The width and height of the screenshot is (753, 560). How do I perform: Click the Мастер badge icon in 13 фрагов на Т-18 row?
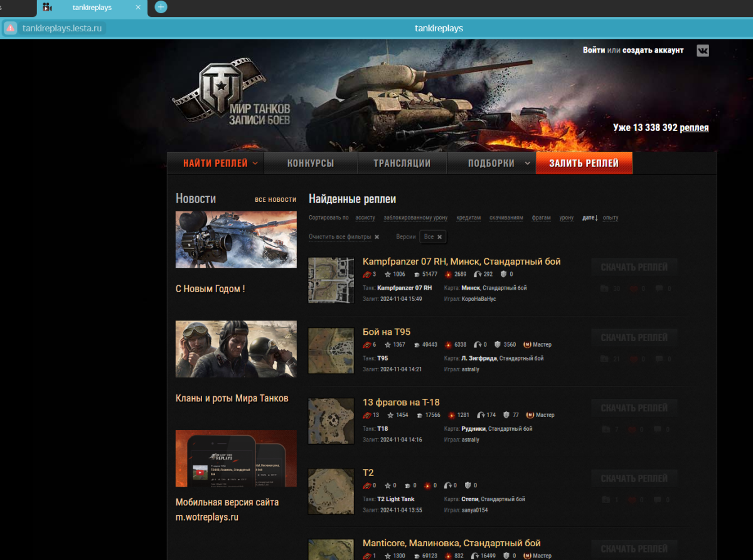pyautogui.click(x=530, y=415)
